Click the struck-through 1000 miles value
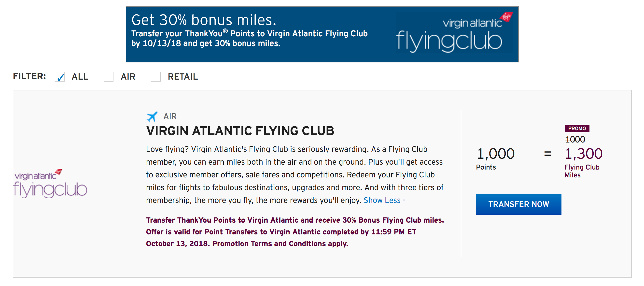644x286 pixels. pyautogui.click(x=575, y=140)
